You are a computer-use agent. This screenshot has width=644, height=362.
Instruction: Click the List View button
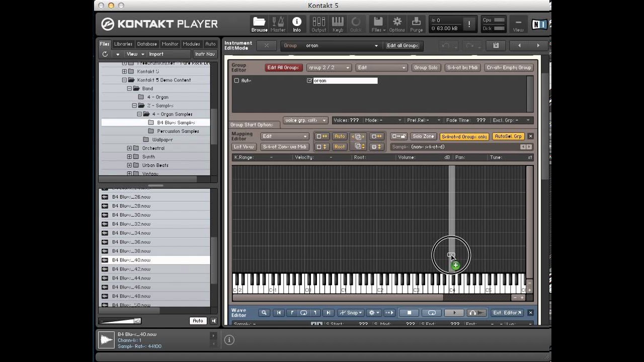[x=244, y=147]
